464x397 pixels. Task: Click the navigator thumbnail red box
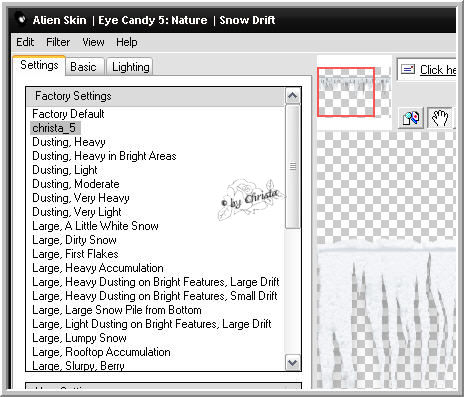point(346,92)
